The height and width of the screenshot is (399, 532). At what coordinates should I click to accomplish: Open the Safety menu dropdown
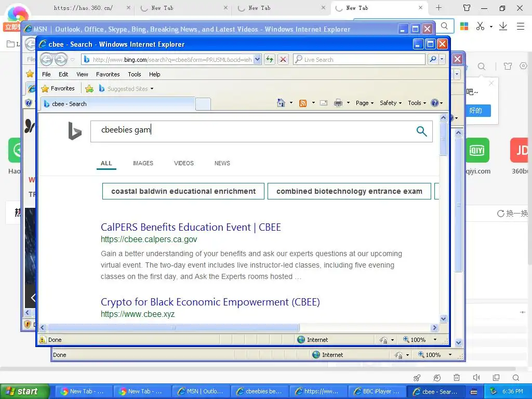391,103
